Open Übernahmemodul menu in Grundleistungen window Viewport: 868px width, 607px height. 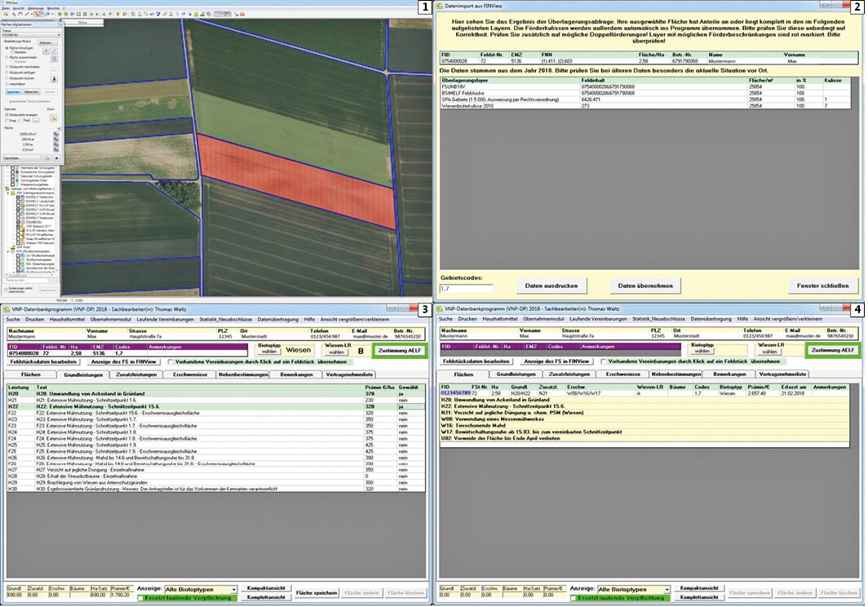pos(111,320)
